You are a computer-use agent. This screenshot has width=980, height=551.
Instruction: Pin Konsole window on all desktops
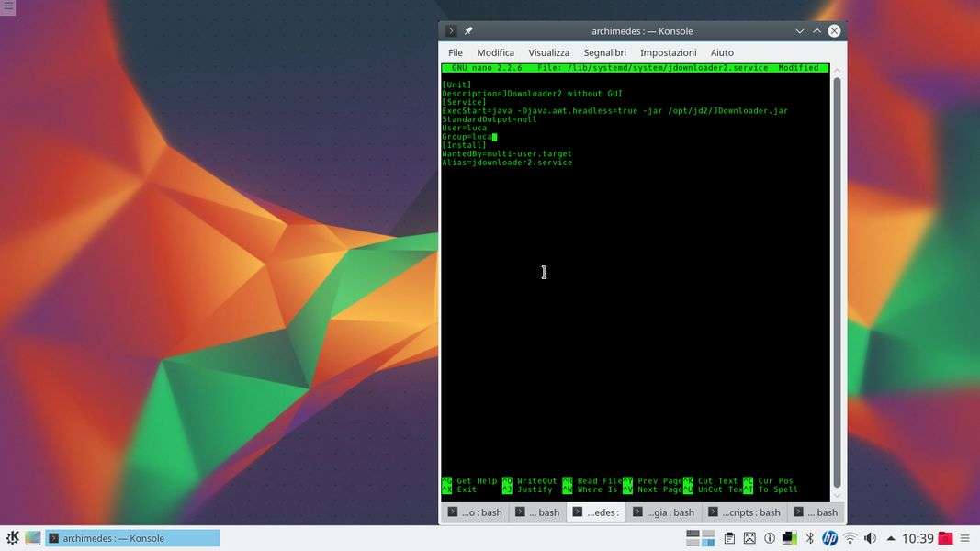(x=468, y=31)
